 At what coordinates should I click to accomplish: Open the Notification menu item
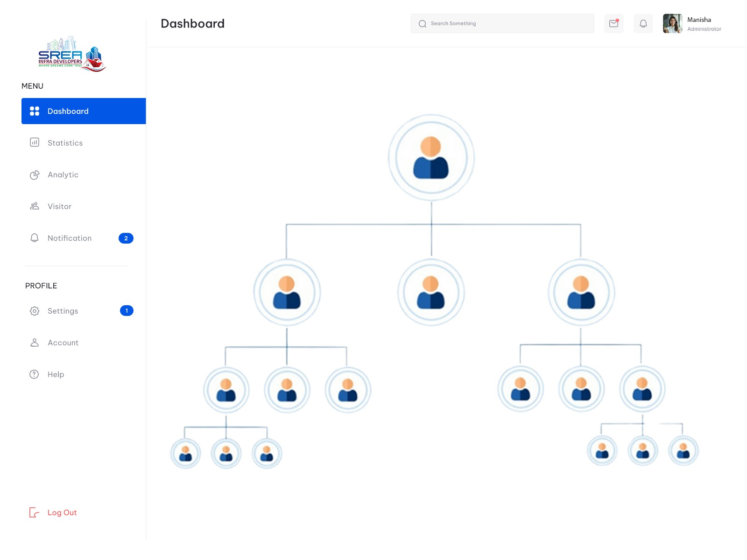click(70, 238)
